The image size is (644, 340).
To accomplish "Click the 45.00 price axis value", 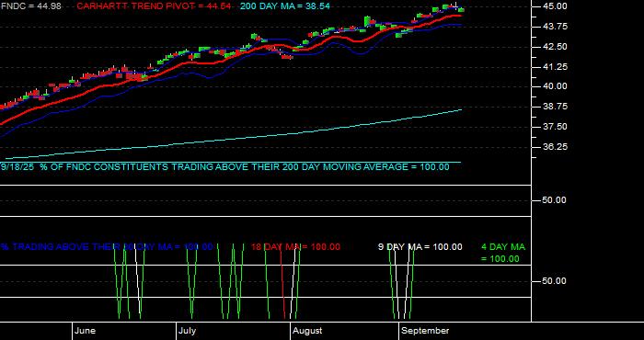I will (556, 6).
